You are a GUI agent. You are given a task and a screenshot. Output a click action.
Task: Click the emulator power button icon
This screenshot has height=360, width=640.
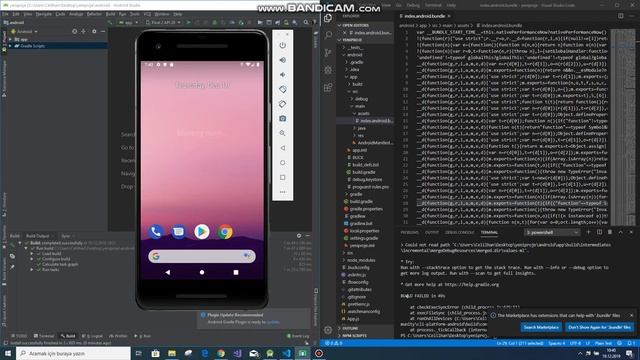click(x=282, y=45)
